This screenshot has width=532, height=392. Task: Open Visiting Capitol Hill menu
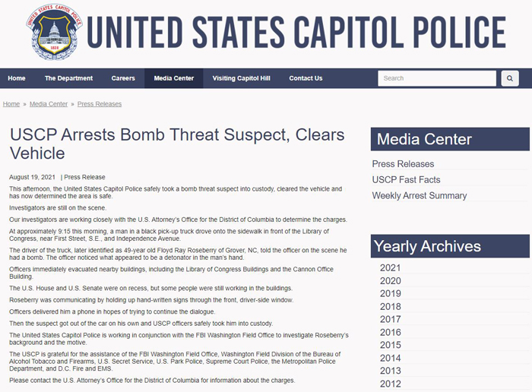[x=241, y=78]
